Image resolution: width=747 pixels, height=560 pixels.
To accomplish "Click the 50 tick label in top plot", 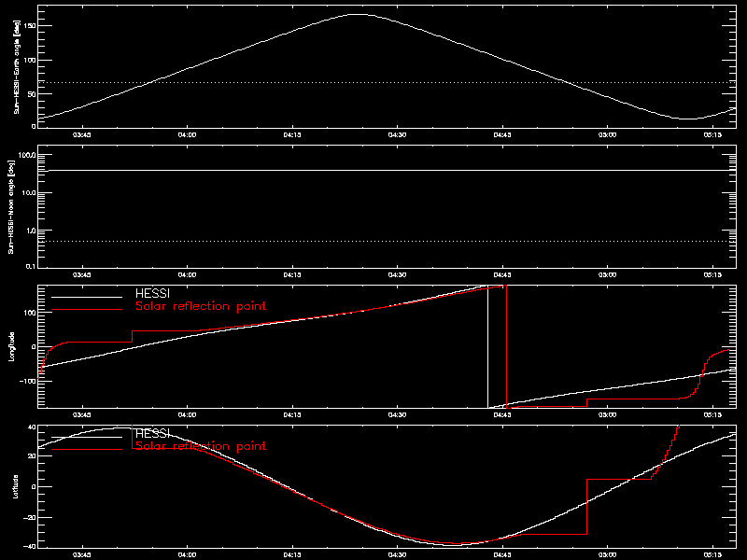I will pyautogui.click(x=32, y=94).
